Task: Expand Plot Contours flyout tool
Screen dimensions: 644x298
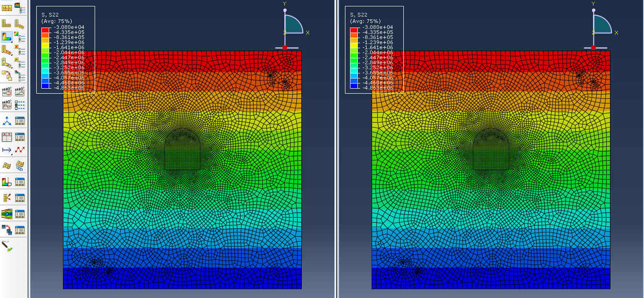Action: pyautogui.click(x=7, y=37)
